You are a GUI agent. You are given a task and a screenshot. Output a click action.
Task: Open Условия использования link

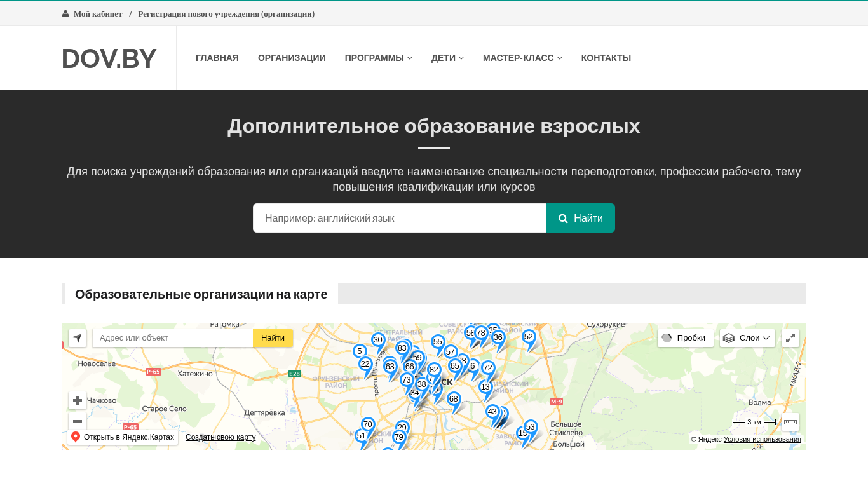coord(763,439)
